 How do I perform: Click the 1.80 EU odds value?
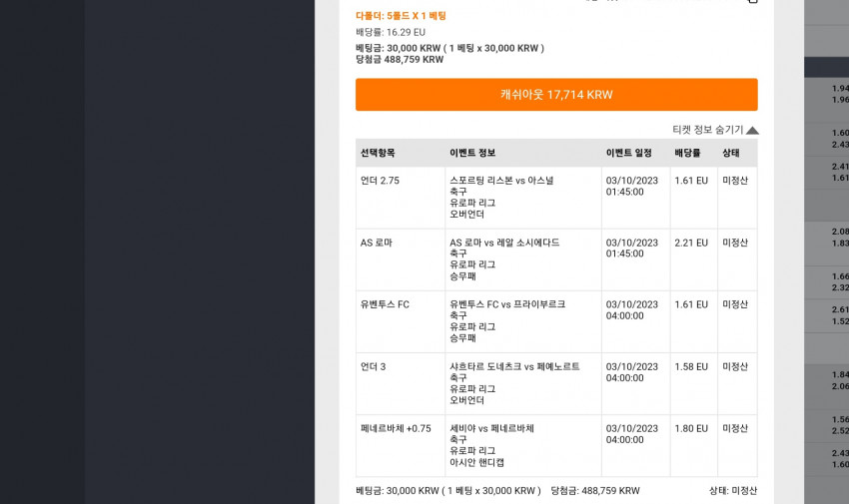pyautogui.click(x=691, y=428)
